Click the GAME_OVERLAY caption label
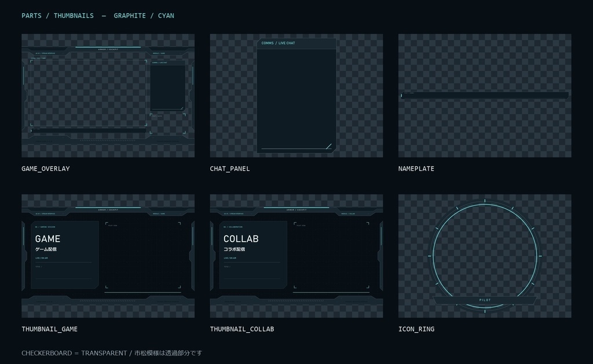593x364 pixels. tap(46, 168)
